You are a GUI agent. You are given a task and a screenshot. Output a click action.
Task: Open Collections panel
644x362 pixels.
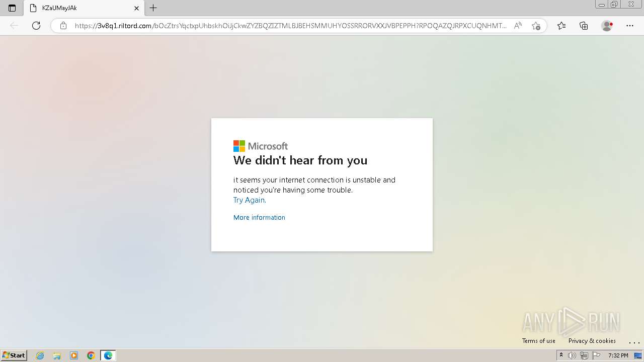[584, 26]
